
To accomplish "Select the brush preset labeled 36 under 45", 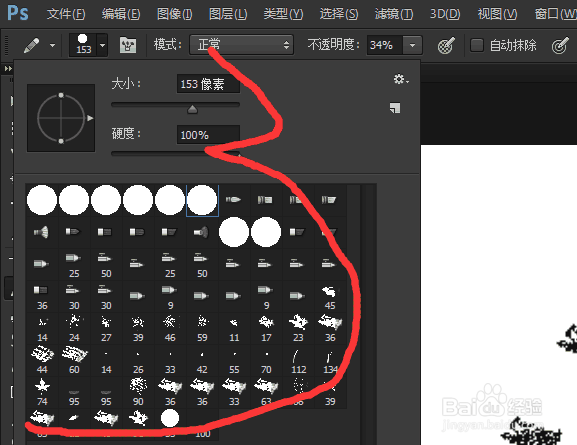I will coord(330,328).
